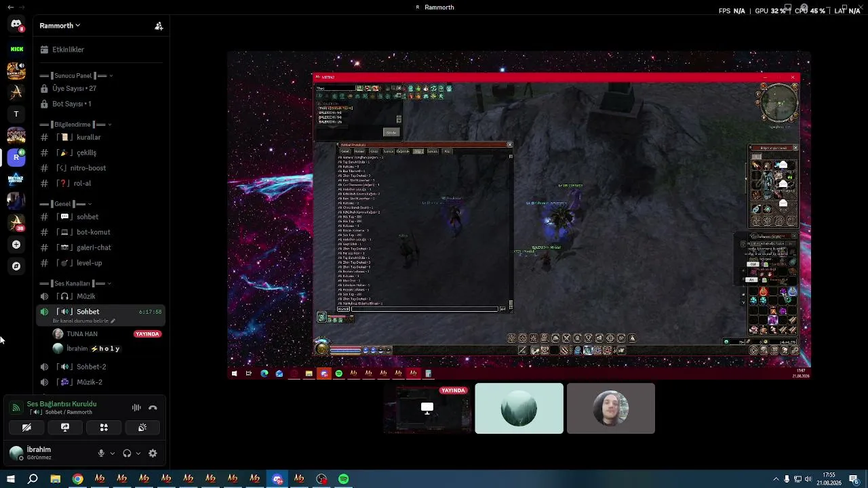Invite people to Rammorth server

159,26
